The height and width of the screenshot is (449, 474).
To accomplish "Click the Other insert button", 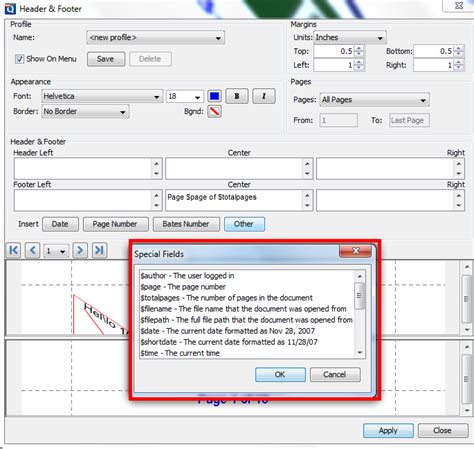I will click(x=244, y=224).
